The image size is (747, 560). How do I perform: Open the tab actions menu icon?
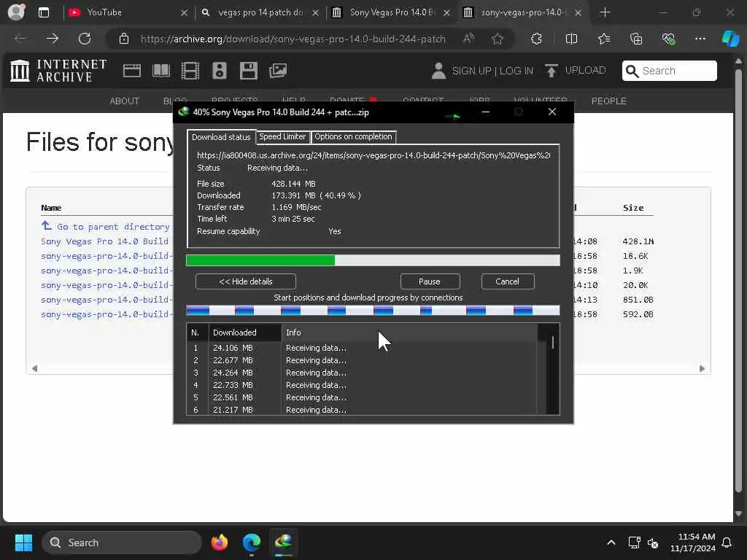[x=43, y=12]
